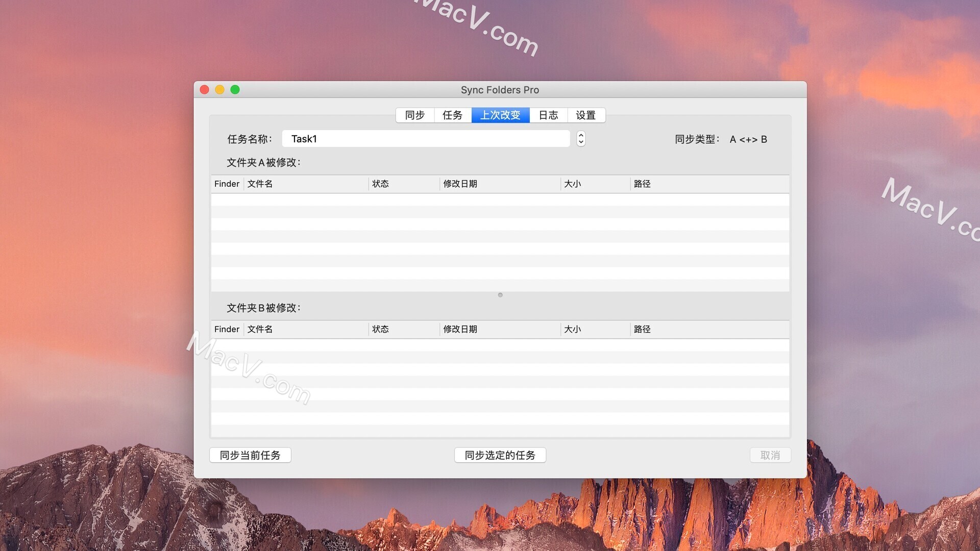This screenshot has height=551, width=980.
Task: Click the 状态 column header in folder A
Action: coord(381,184)
